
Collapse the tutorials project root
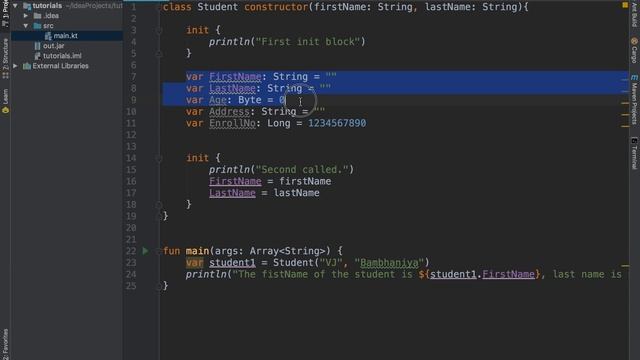click(x=16, y=6)
